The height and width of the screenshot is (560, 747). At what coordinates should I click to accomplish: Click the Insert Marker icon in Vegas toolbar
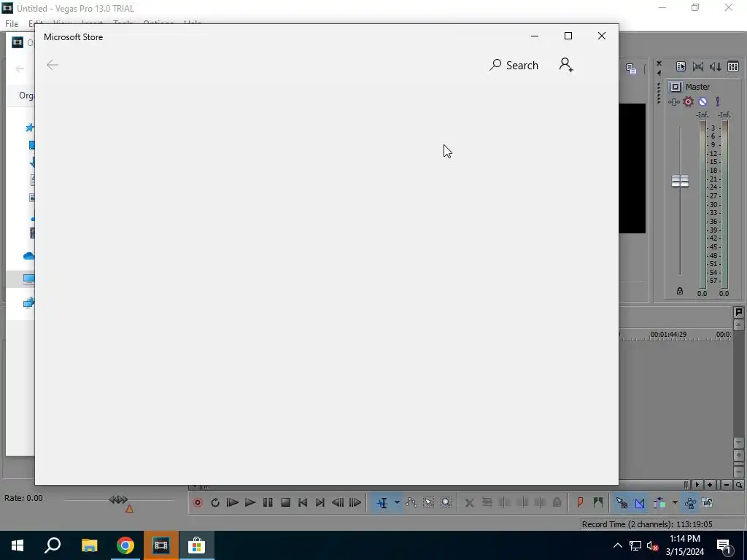click(x=580, y=502)
